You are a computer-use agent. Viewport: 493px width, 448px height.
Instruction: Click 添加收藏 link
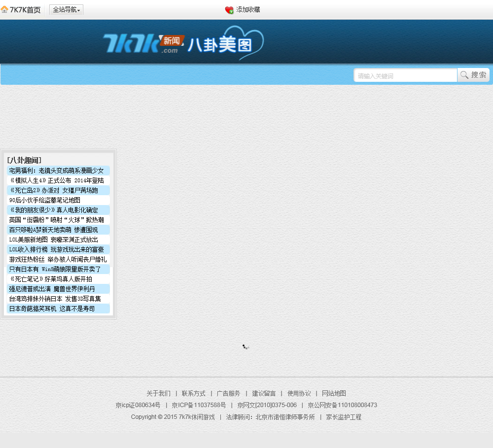[248, 10]
